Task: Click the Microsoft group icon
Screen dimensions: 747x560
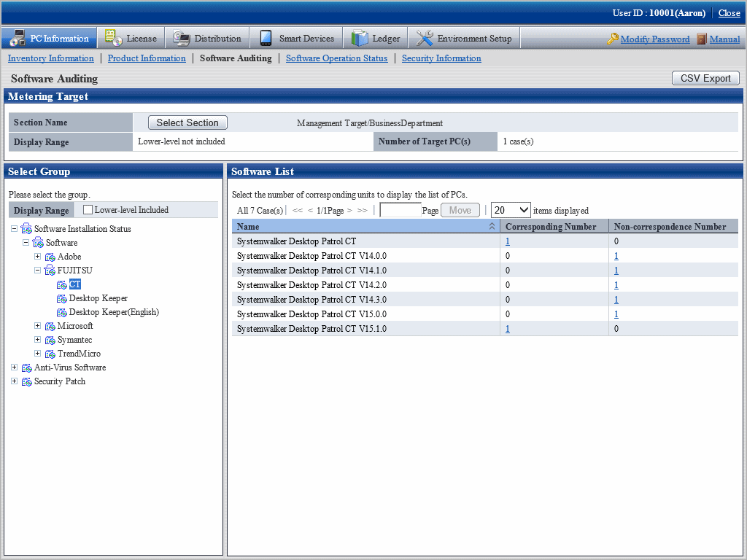Action: click(50, 326)
